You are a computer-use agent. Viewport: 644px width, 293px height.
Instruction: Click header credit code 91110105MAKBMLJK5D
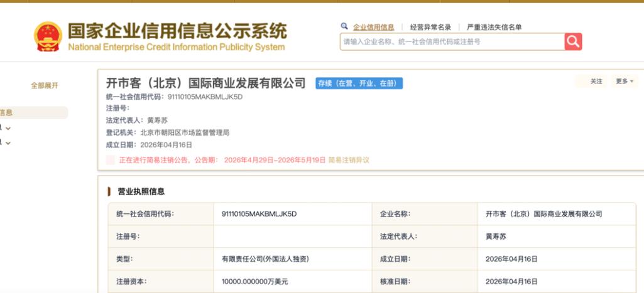205,97
